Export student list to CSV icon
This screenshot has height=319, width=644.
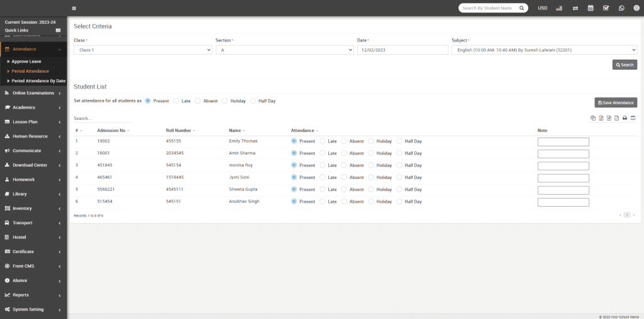point(609,118)
